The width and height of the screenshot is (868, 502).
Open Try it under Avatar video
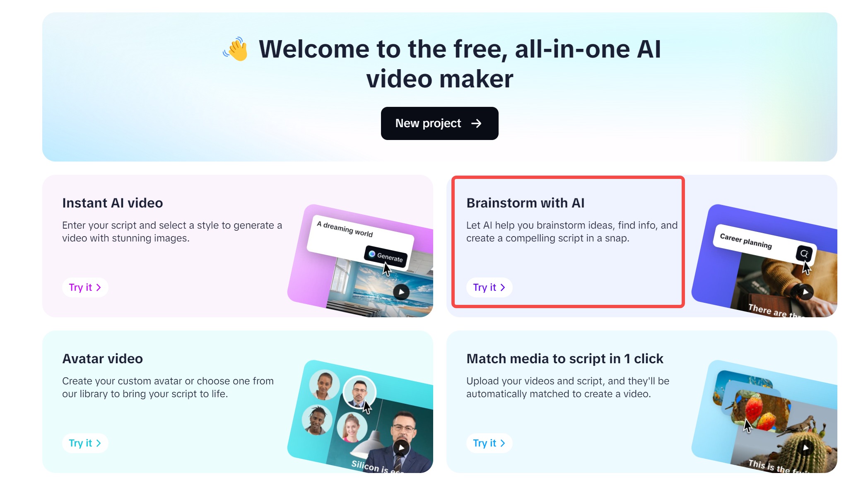tap(85, 443)
